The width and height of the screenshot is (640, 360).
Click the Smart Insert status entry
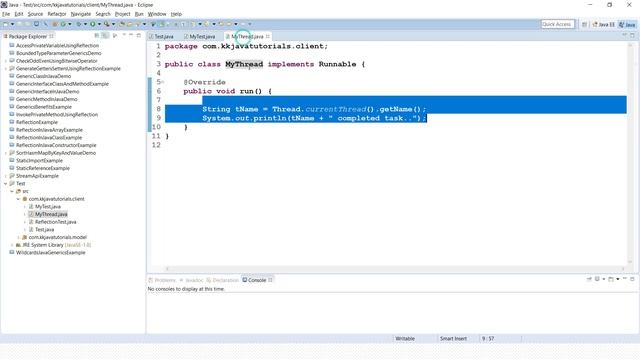[x=453, y=338]
